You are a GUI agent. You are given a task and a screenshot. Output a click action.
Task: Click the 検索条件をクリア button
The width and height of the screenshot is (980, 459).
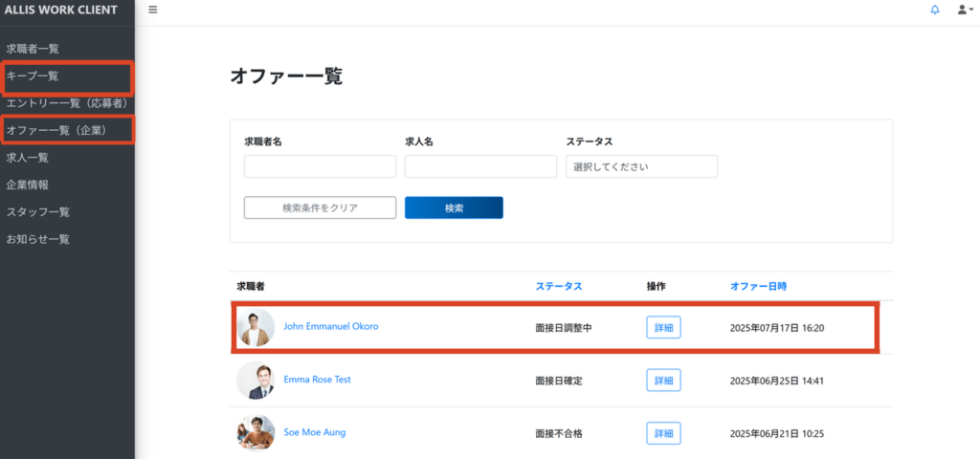click(320, 208)
